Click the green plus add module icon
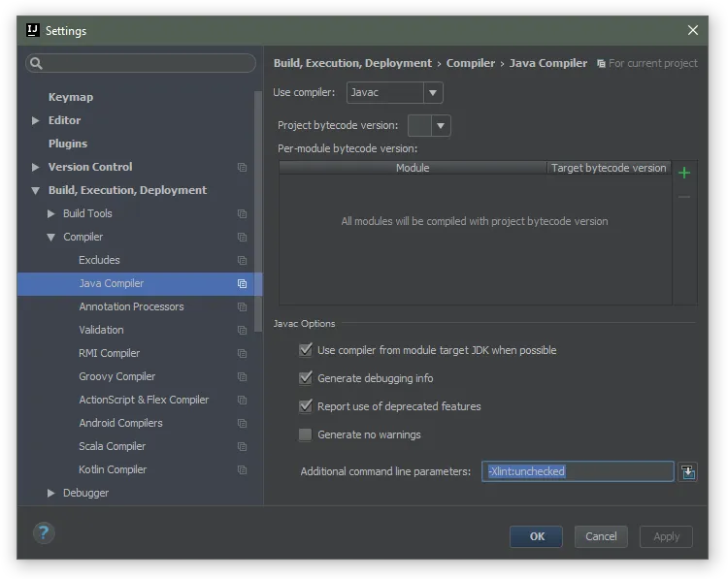This screenshot has height=579, width=728. click(x=684, y=173)
